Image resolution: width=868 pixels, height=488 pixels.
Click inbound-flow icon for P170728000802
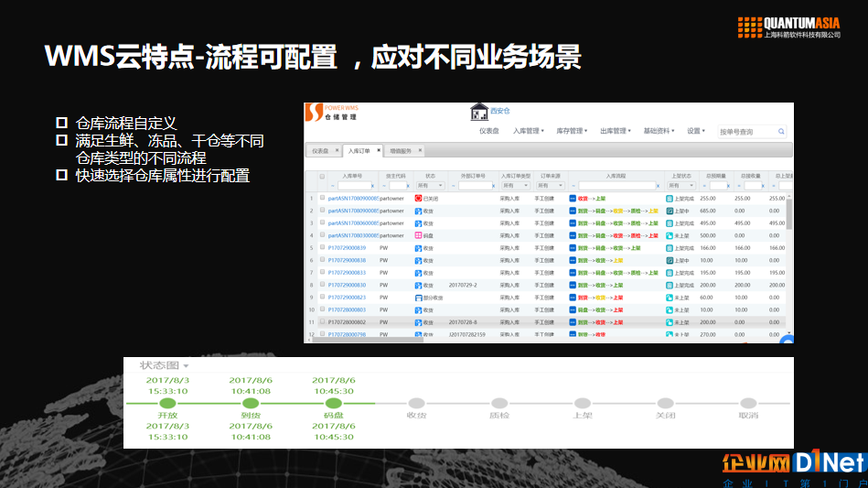tap(573, 322)
